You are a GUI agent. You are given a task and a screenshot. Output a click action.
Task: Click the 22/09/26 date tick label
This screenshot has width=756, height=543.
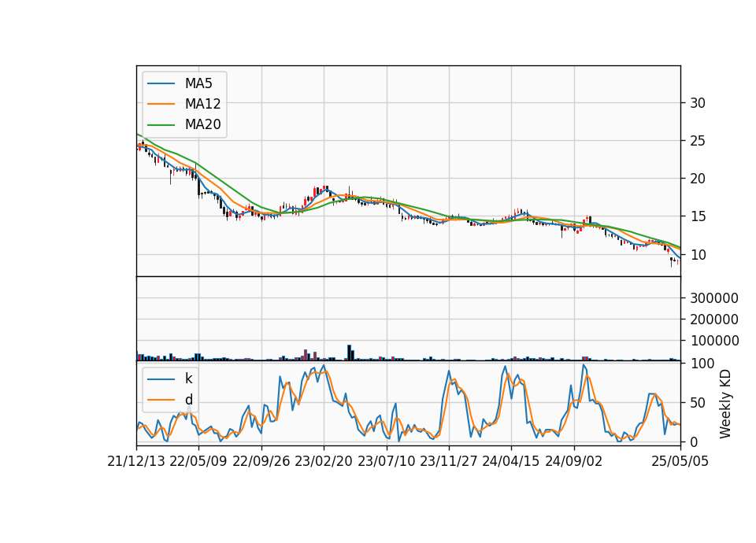click(x=261, y=461)
